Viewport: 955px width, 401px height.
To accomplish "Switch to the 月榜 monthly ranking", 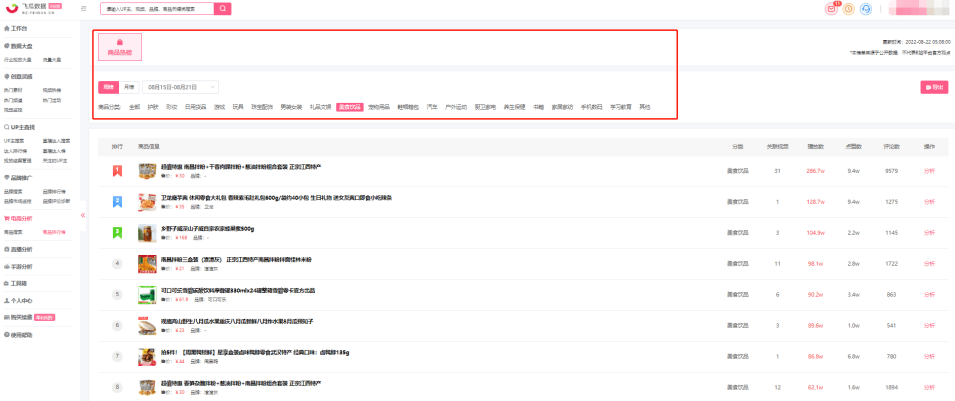I will [x=128, y=87].
